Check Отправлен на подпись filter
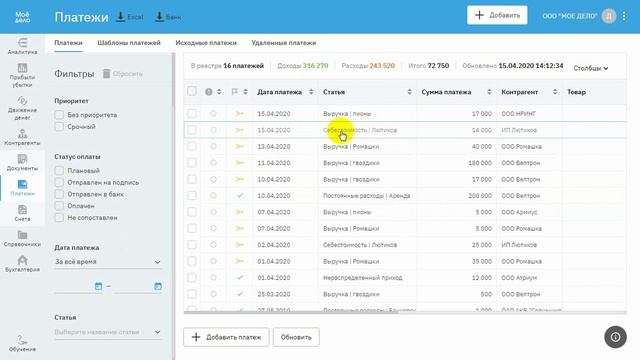Viewport: 640px width, 360px height. 59,182
